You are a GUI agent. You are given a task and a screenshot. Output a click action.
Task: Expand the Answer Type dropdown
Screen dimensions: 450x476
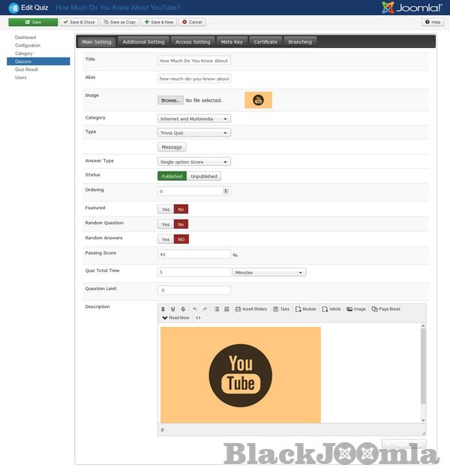pos(194,161)
